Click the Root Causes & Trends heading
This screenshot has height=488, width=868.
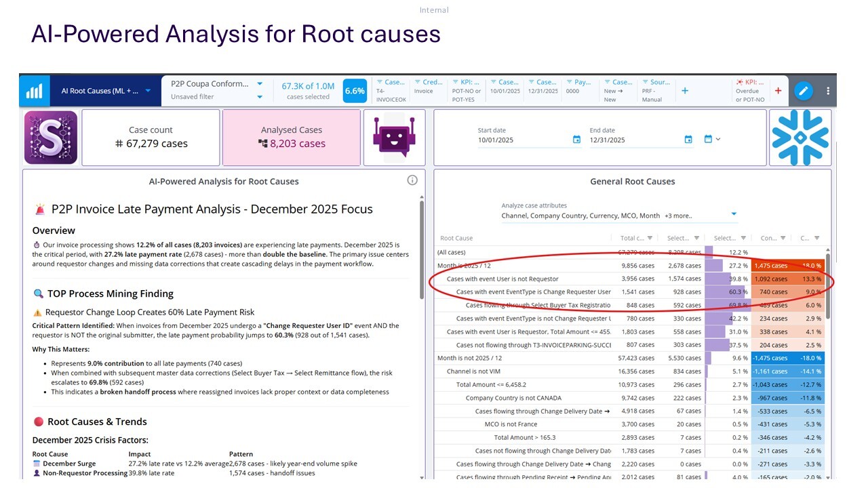[x=97, y=422]
